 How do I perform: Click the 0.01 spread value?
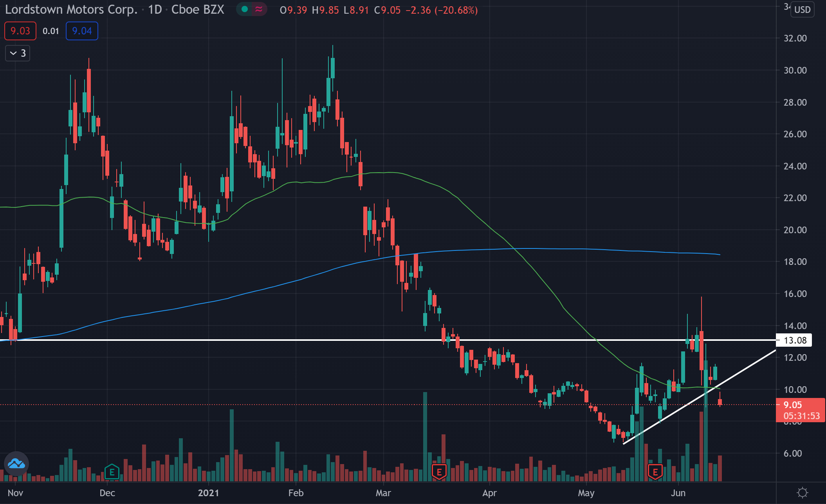click(x=51, y=31)
